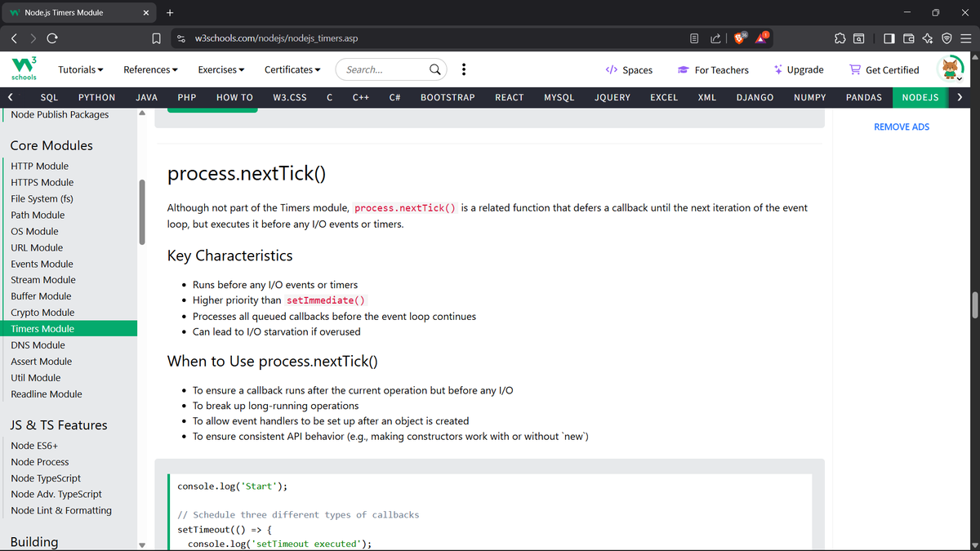Click sidebar scroll up arrow
This screenshot has width=980, height=551.
(142, 113)
